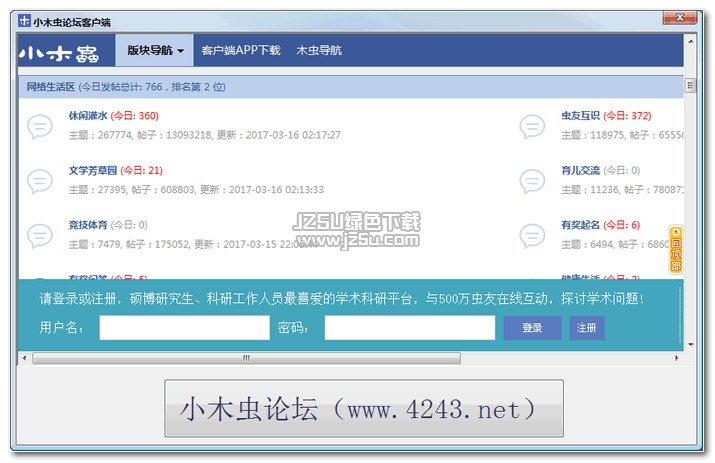Click 请登录或注册 prompt text in login bar
The width and height of the screenshot is (715, 463).
click(342, 299)
